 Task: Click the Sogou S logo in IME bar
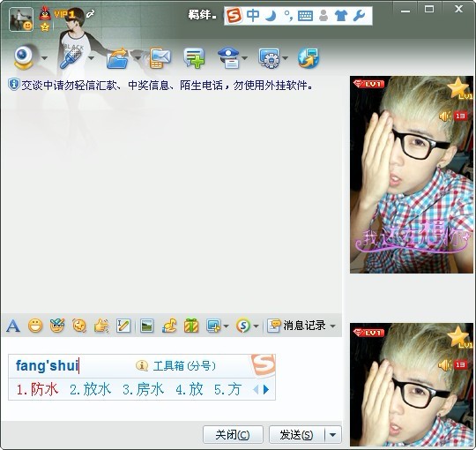(234, 16)
